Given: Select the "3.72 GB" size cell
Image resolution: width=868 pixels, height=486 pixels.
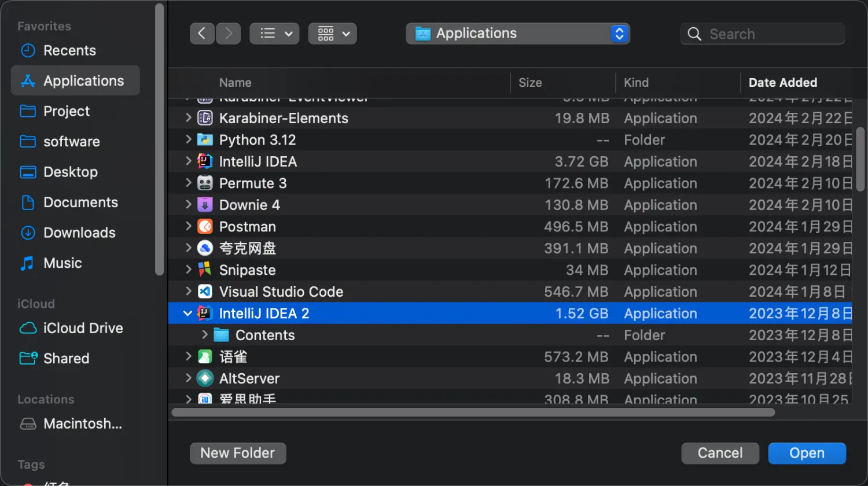Looking at the screenshot, I should point(582,161).
